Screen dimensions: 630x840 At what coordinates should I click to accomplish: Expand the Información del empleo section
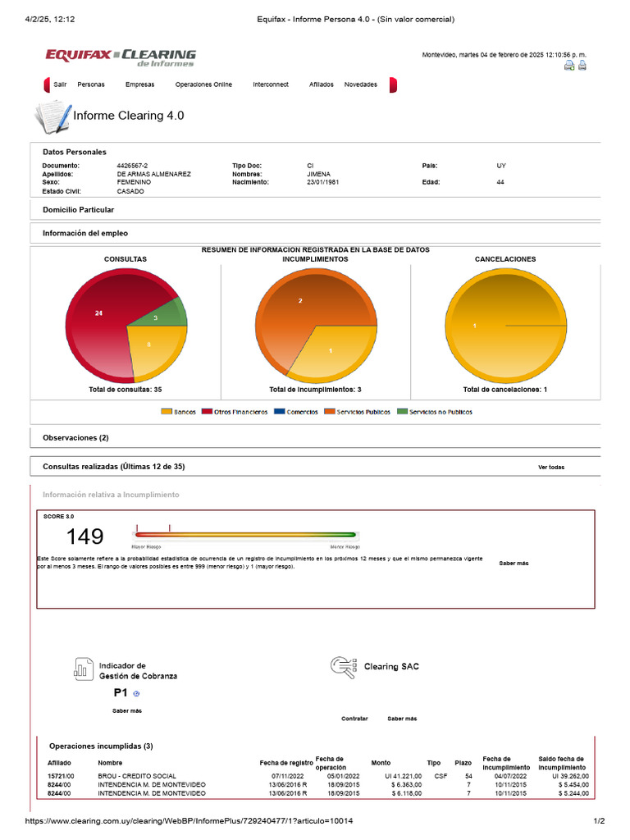315,233
